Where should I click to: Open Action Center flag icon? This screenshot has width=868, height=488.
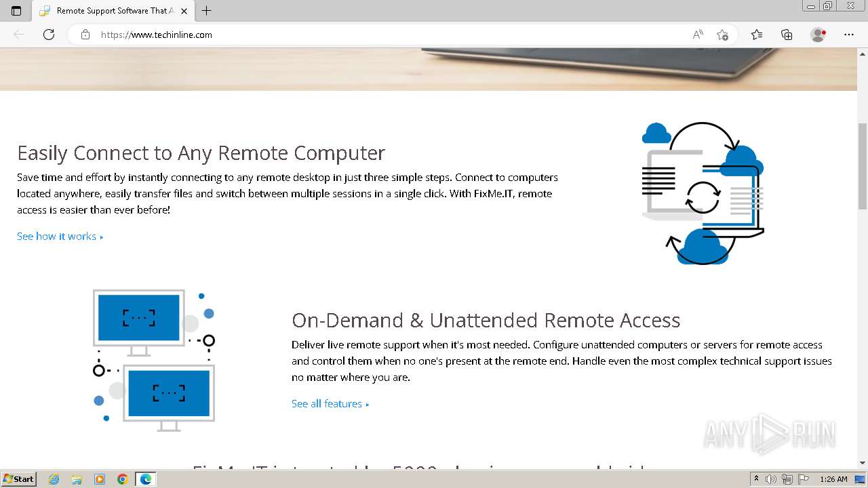tap(803, 479)
